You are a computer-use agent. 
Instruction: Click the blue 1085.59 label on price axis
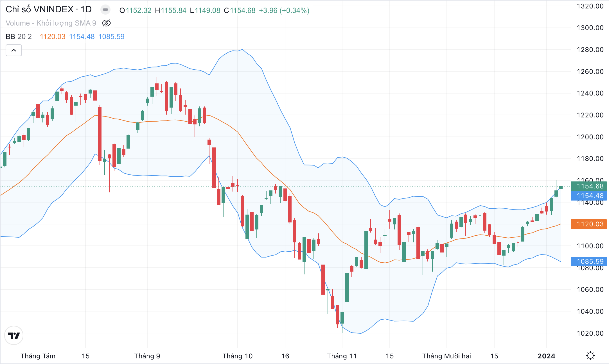point(589,261)
